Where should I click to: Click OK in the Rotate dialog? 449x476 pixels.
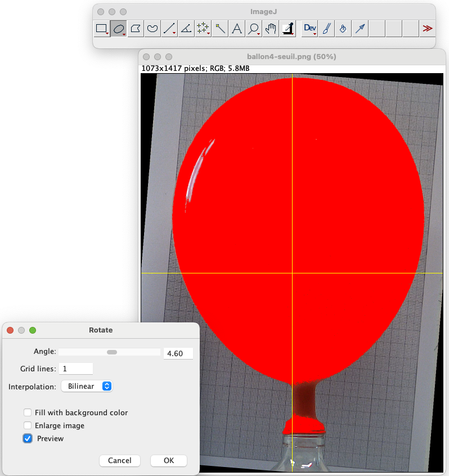[x=169, y=460]
